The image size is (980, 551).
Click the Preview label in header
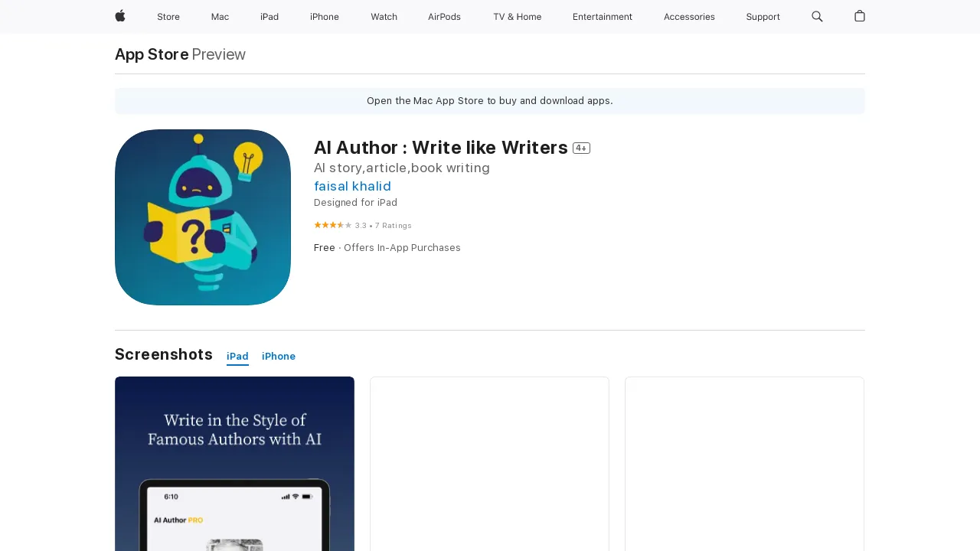[x=218, y=54]
